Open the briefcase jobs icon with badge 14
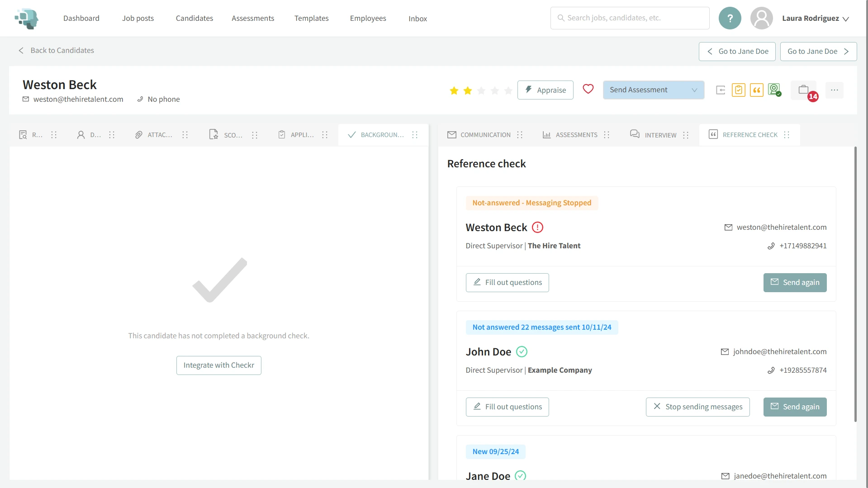Image resolution: width=868 pixels, height=488 pixels. pos(803,90)
